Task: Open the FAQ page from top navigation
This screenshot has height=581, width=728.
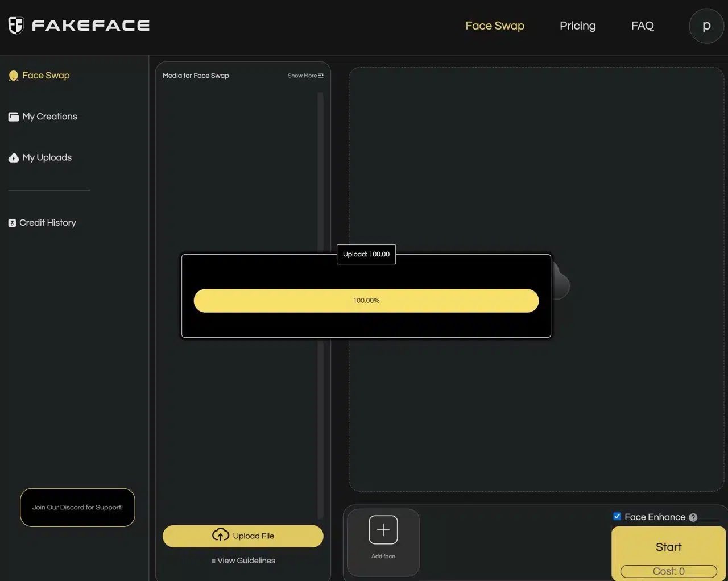Action: point(642,26)
